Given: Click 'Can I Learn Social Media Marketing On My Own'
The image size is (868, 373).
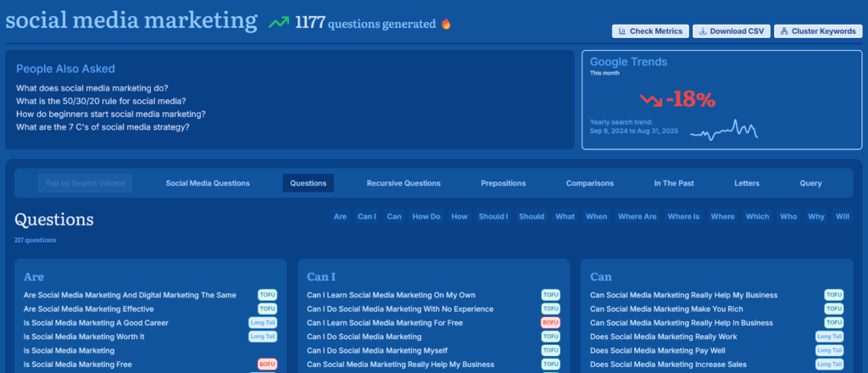Looking at the screenshot, I should [x=391, y=295].
